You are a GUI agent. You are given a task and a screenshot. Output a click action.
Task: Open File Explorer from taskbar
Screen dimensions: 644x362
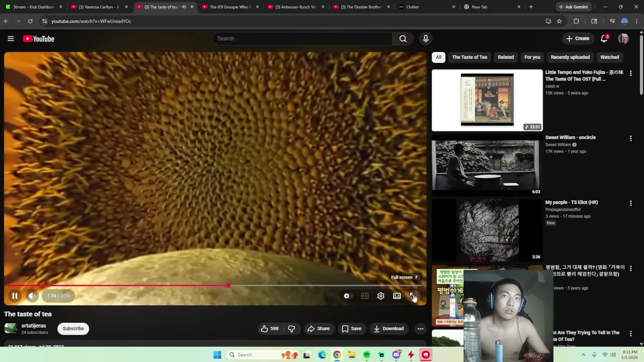click(352, 355)
